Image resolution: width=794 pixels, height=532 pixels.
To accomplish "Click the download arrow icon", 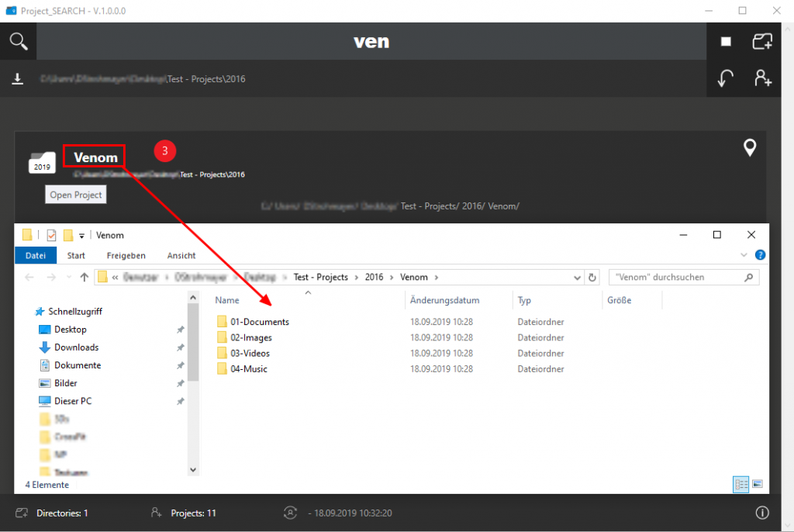I will point(17,79).
